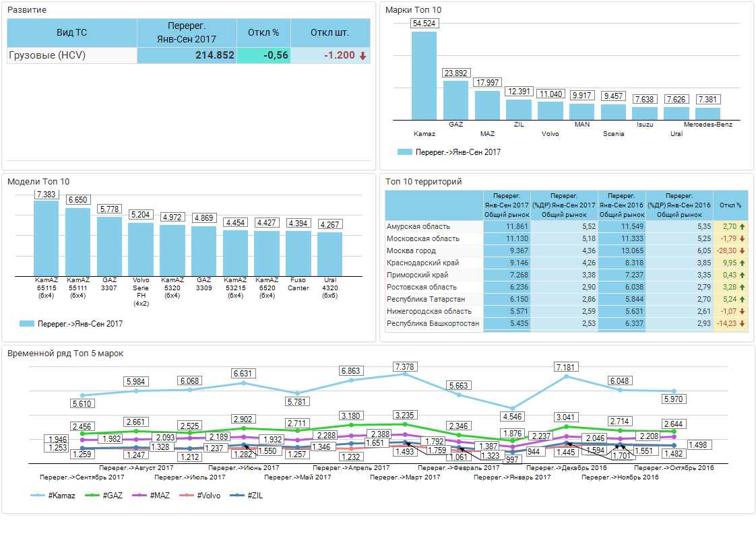The width and height of the screenshot is (756, 534).
Task: Click the Временной ряд Топ 5 марок title
Action: tap(65, 354)
